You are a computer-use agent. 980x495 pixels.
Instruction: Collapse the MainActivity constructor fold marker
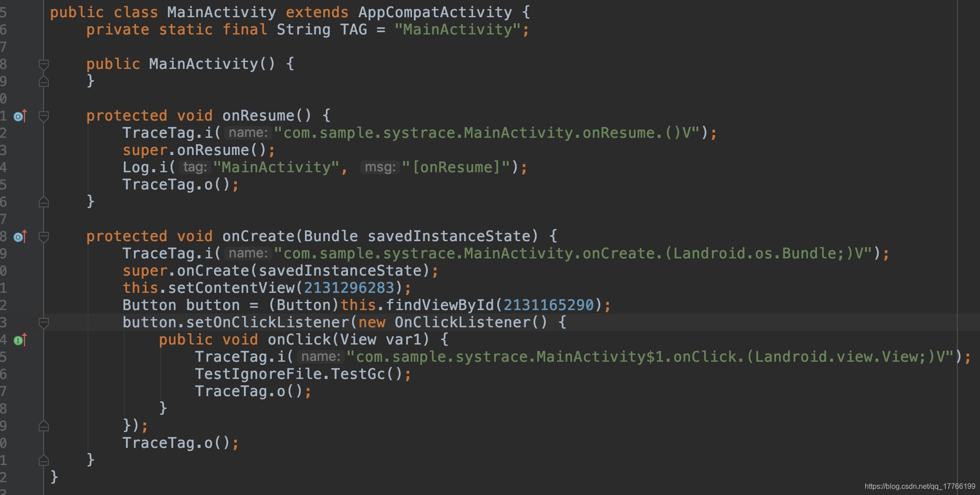click(44, 64)
